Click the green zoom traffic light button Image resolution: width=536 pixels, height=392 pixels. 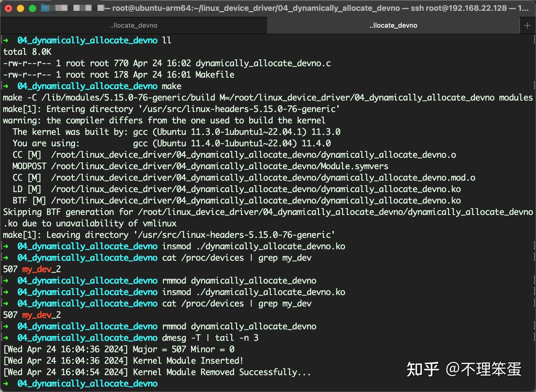click(x=32, y=8)
